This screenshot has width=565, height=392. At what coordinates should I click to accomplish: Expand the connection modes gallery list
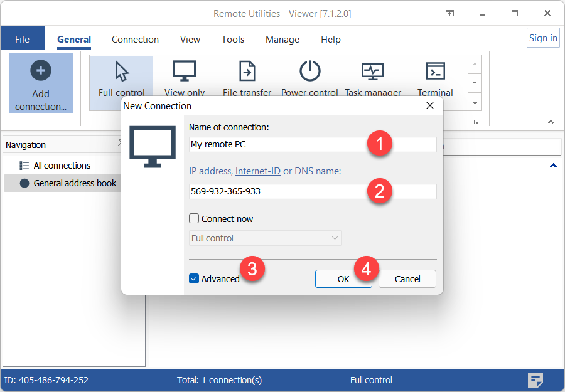click(x=475, y=102)
